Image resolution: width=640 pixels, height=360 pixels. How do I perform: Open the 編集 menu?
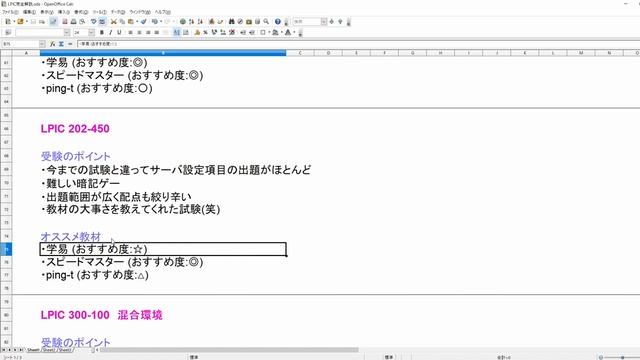pos(29,12)
